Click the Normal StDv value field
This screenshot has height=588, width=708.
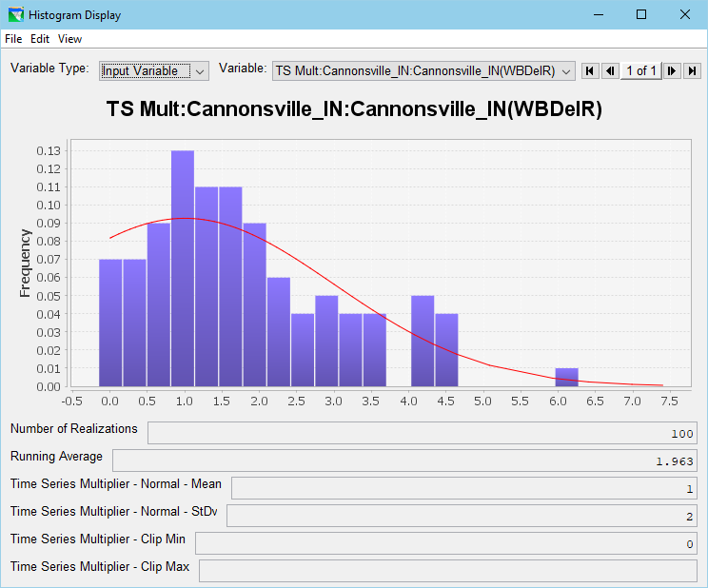tap(462, 516)
